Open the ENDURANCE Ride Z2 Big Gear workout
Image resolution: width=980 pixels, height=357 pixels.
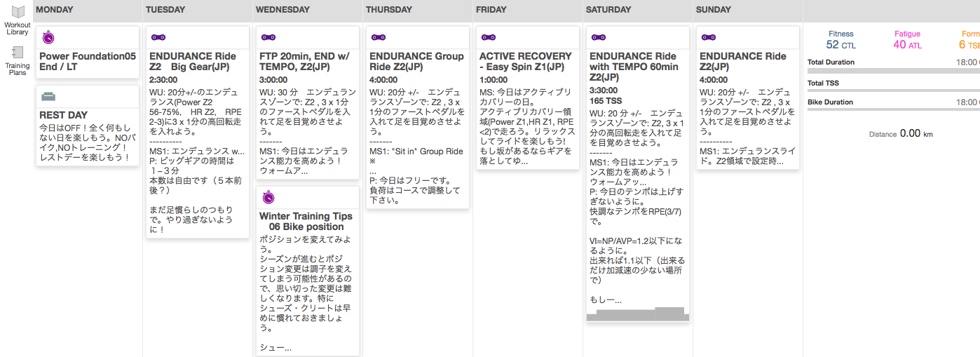click(x=193, y=61)
